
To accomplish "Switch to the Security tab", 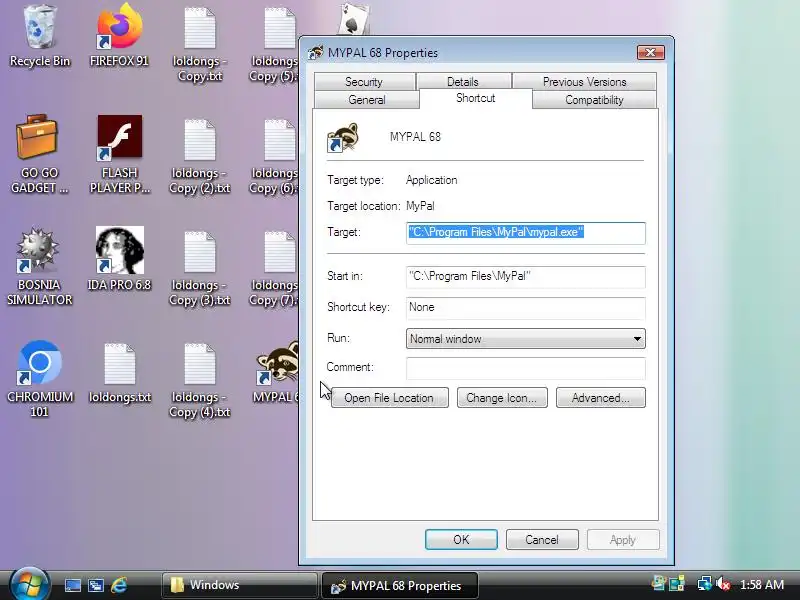I will (364, 82).
